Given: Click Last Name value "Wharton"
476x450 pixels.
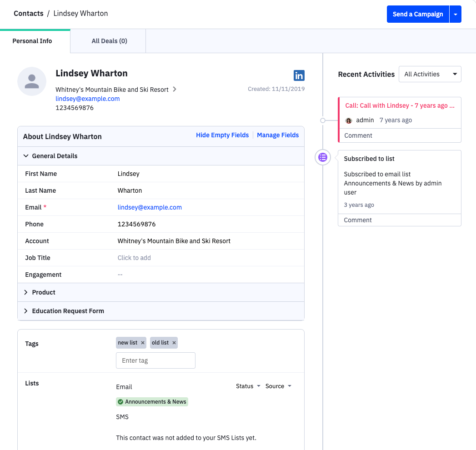Looking at the screenshot, I should 130,190.
